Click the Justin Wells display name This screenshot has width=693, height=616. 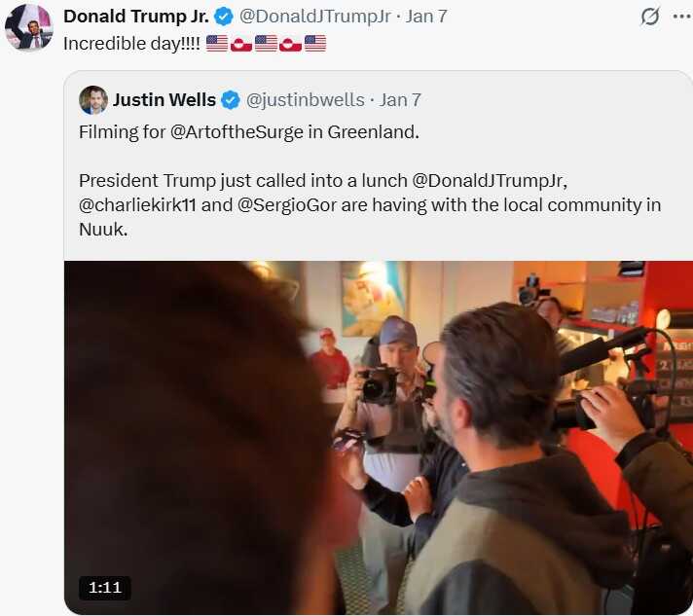click(164, 100)
